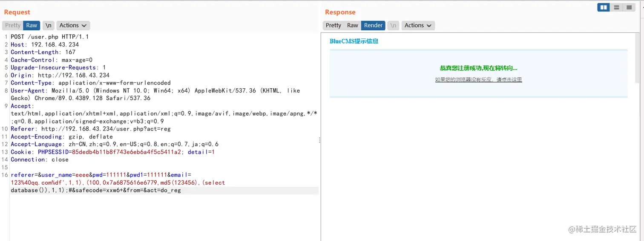Image resolution: width=644 pixels, height=241 pixels.
Task: Click the 'Connection: close' header
Action: tap(40, 160)
